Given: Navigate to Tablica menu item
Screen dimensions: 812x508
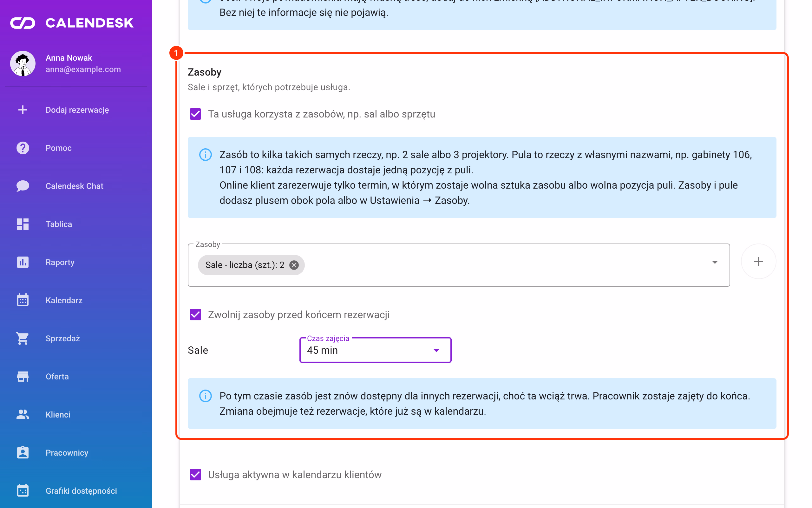Looking at the screenshot, I should (76, 224).
